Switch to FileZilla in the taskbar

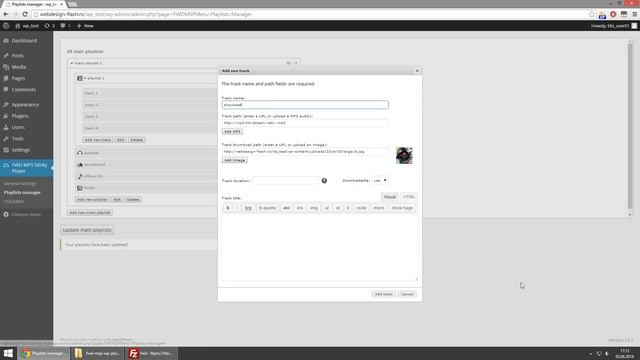click(151, 353)
